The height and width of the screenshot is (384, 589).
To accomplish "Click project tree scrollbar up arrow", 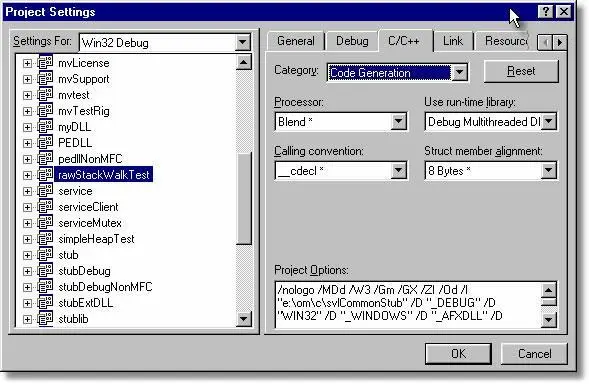I will (x=243, y=62).
